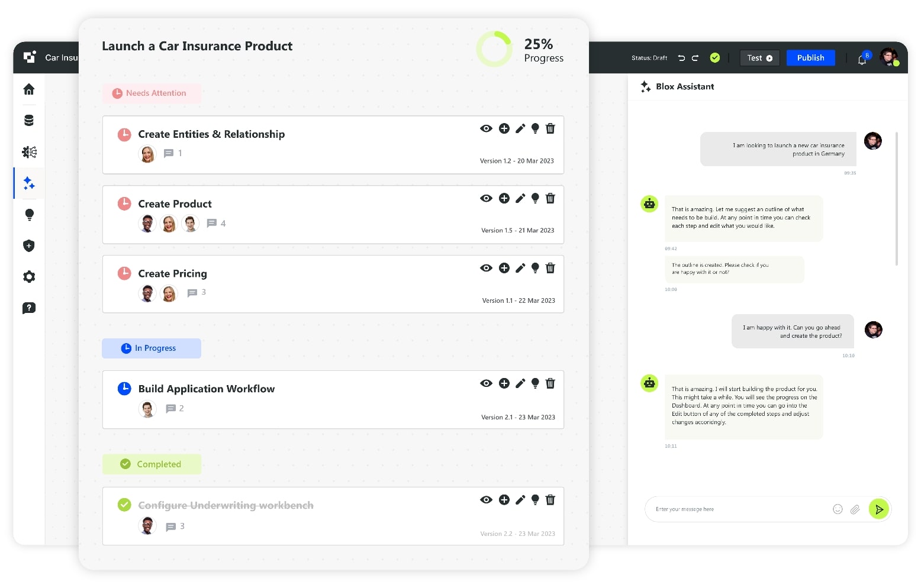This screenshot has width=921, height=588.
Task: Open the Home icon in sidebar
Action: coord(28,89)
